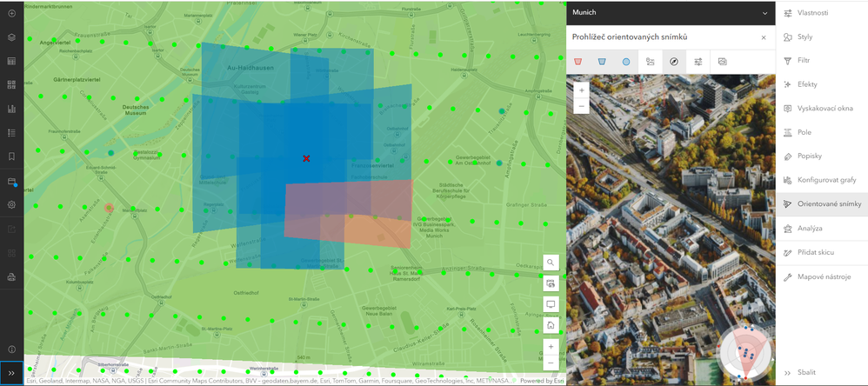
Task: Click the Print icon in left sidebar
Action: [11, 277]
